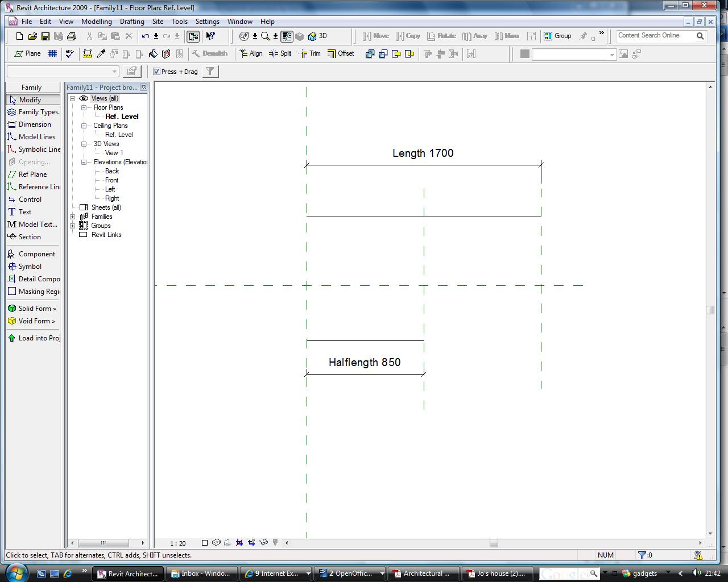
Task: Click the Save icon in toolbar
Action: pos(45,36)
